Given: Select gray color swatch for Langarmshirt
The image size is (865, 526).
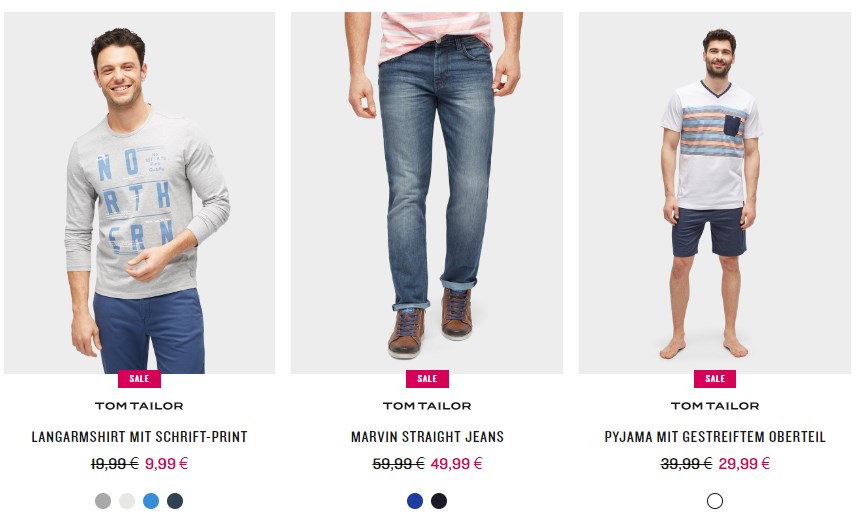Looking at the screenshot, I should coord(103,501).
